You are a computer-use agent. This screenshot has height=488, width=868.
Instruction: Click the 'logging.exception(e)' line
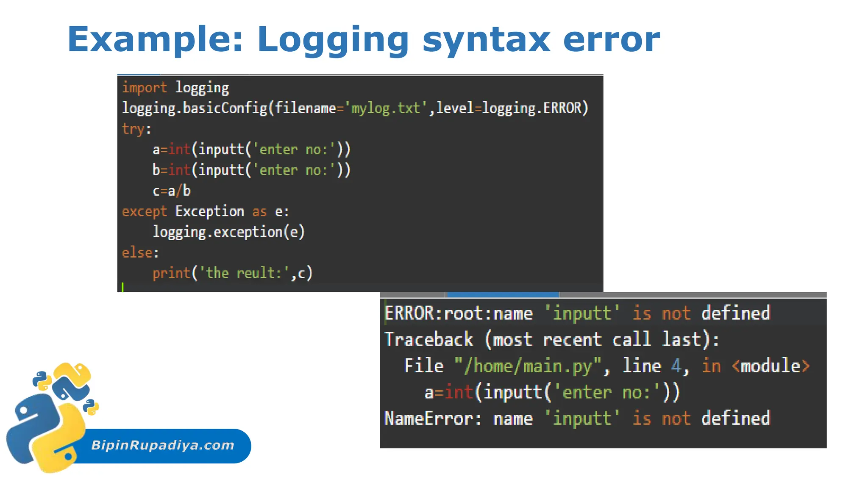pos(228,232)
